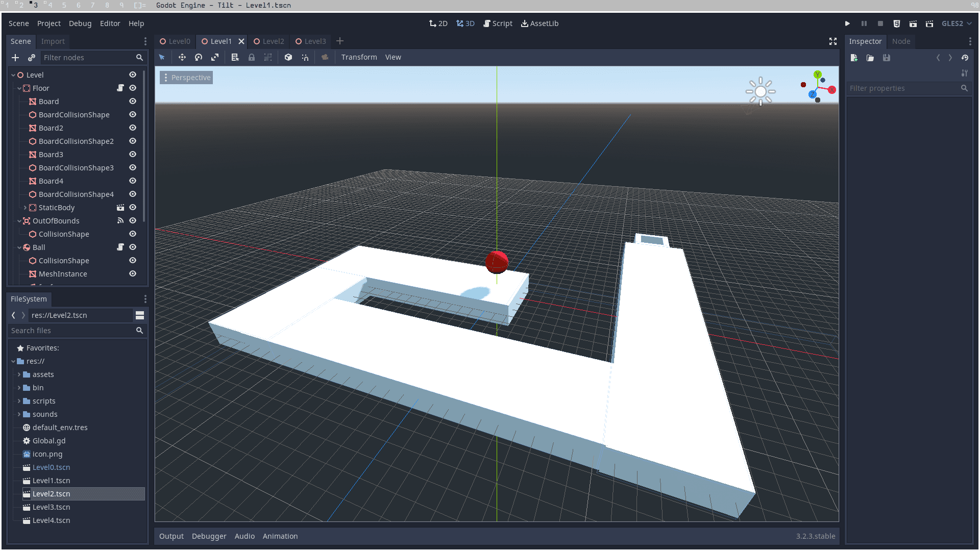Expand the StaticBody node
Image resolution: width=980 pixels, height=551 pixels.
click(x=25, y=208)
